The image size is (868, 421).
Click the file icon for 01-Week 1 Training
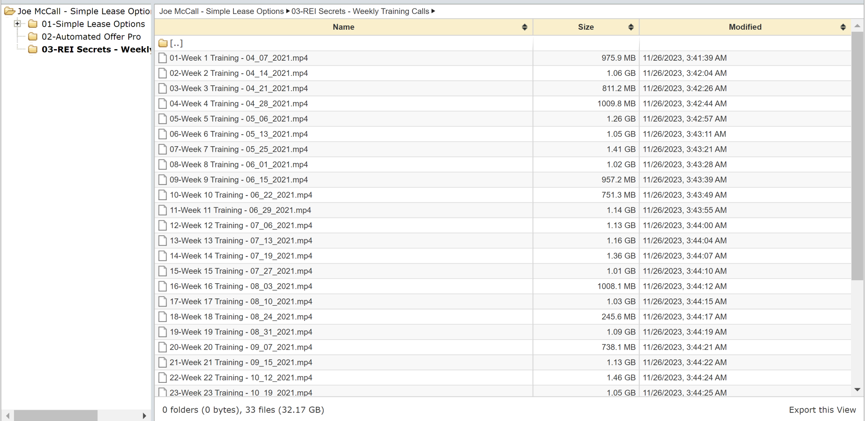[162, 58]
